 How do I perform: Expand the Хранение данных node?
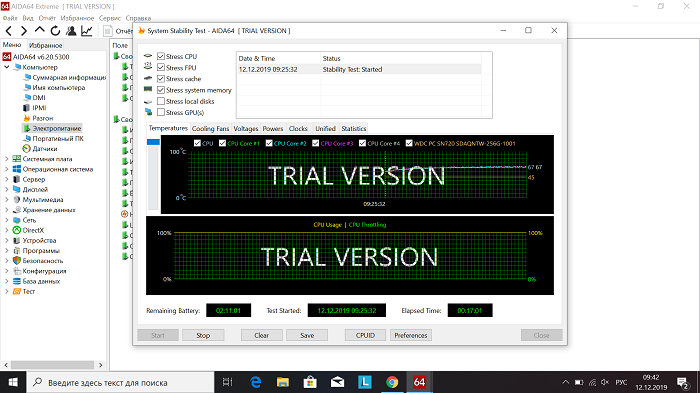pos(7,210)
